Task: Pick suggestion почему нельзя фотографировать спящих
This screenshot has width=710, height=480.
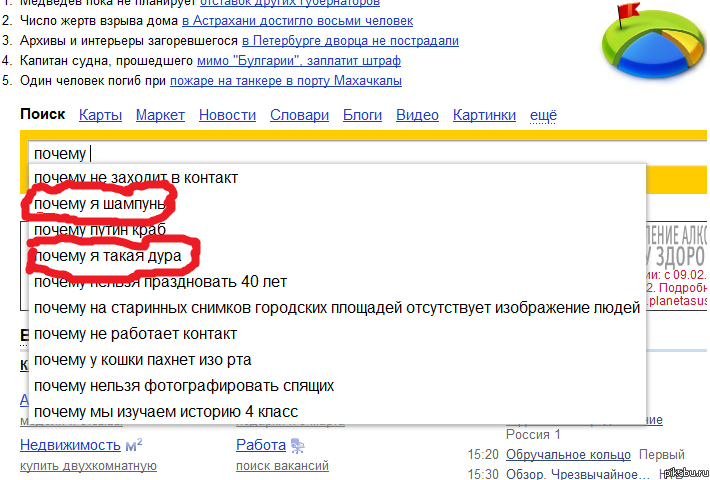Action: (337, 386)
